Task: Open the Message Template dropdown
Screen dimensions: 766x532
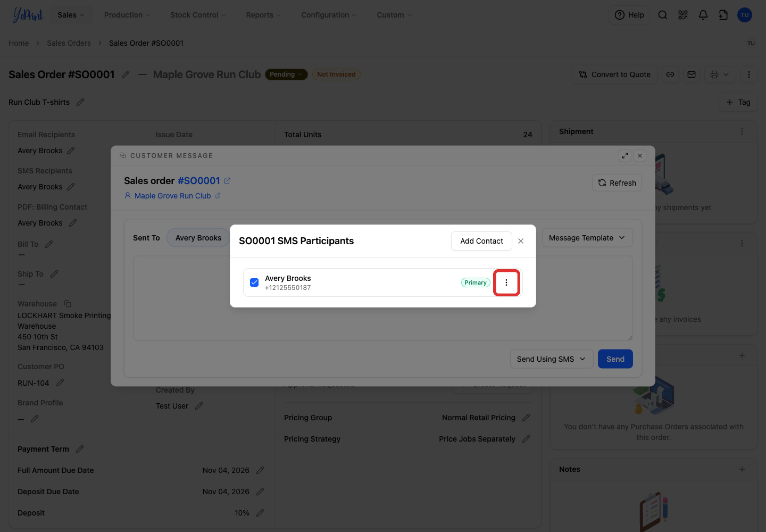Action: point(587,238)
